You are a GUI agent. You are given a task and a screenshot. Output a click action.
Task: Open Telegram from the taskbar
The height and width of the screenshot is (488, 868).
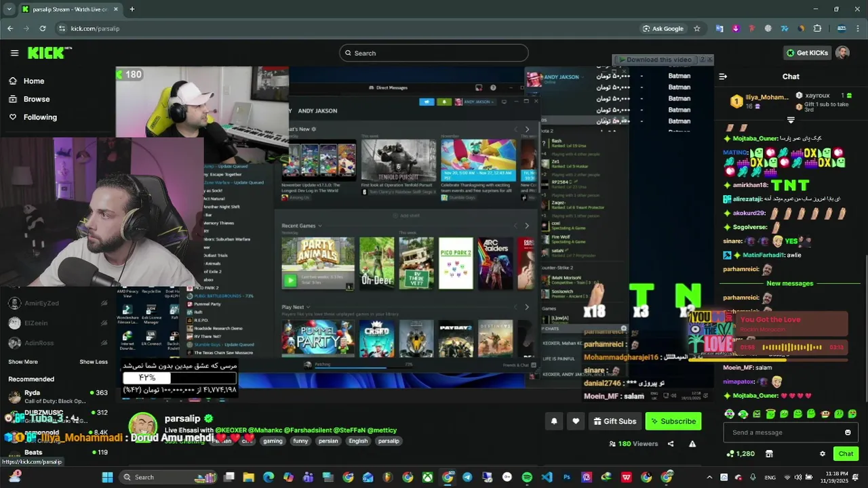coord(467,477)
